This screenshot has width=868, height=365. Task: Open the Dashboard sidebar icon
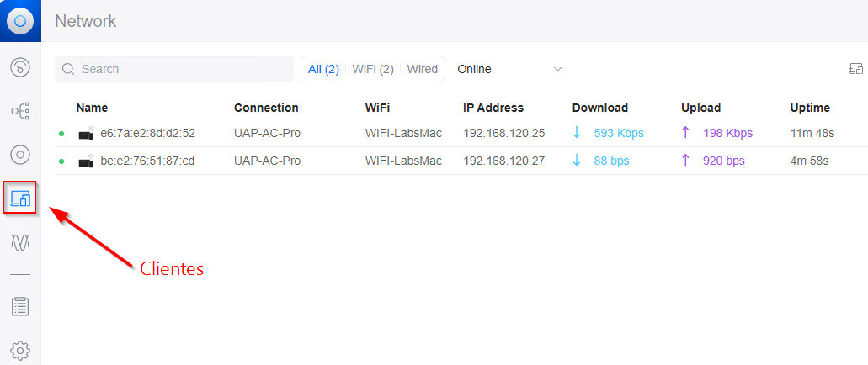pos(20,67)
